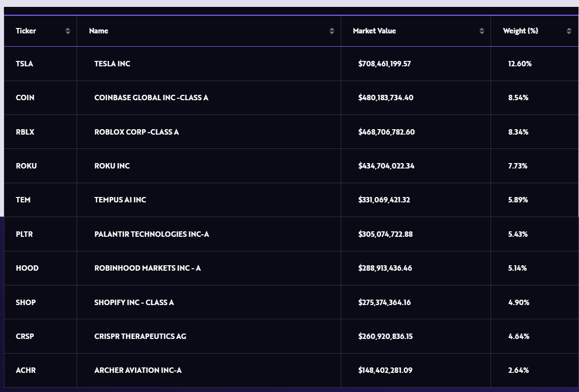Click the Ticker column header label
The width and height of the screenshot is (579, 392).
[26, 31]
